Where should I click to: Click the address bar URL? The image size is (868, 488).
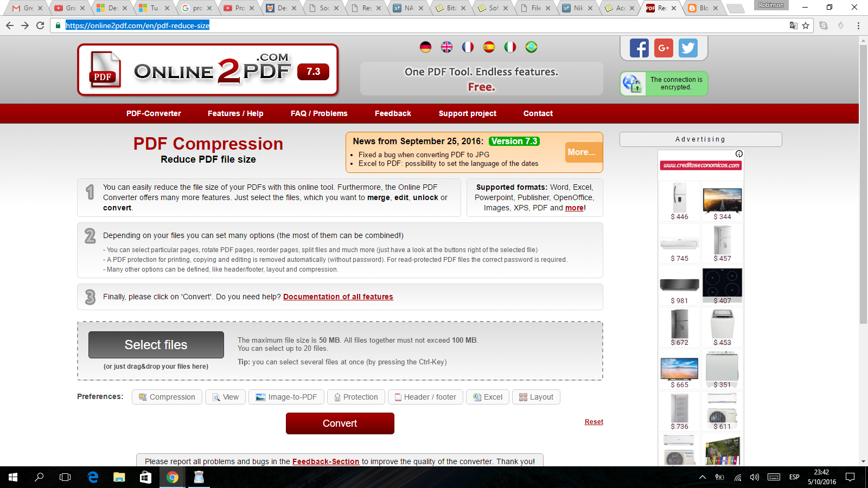point(138,25)
